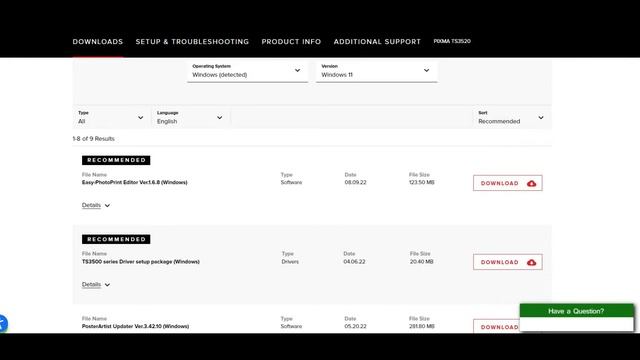Image resolution: width=640 pixels, height=360 pixels.
Task: Download TS3500 series Driver setup package
Action: 508,262
